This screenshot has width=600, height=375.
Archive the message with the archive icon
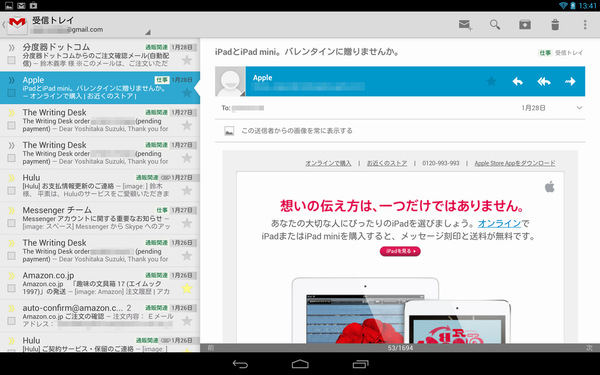pos(525,25)
